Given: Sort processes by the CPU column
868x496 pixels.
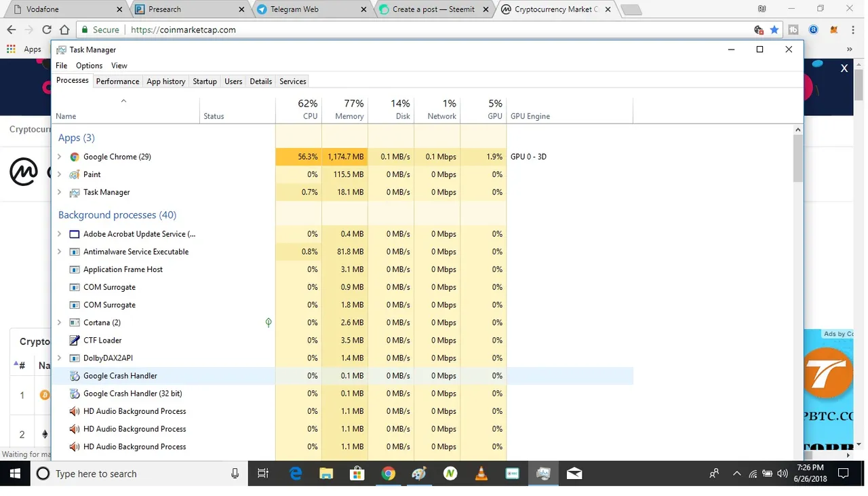Looking at the screenshot, I should pyautogui.click(x=299, y=110).
